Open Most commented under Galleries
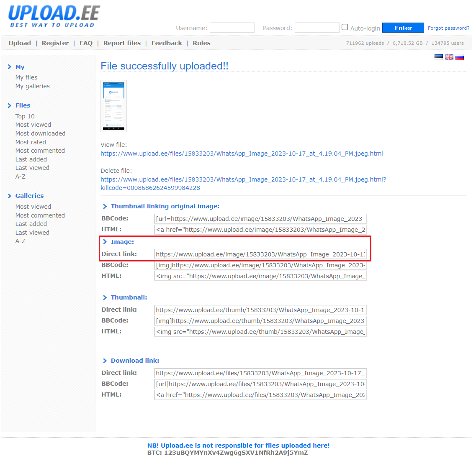Viewport: 476px width, 461px height. click(x=40, y=215)
